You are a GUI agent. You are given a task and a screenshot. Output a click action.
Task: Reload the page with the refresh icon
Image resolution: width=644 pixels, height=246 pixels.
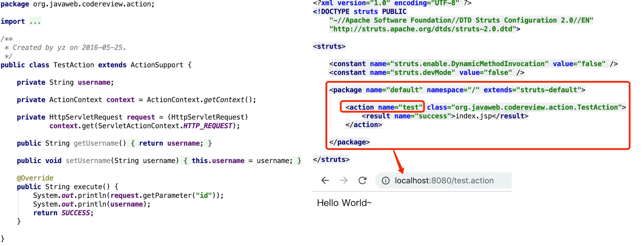(362, 180)
